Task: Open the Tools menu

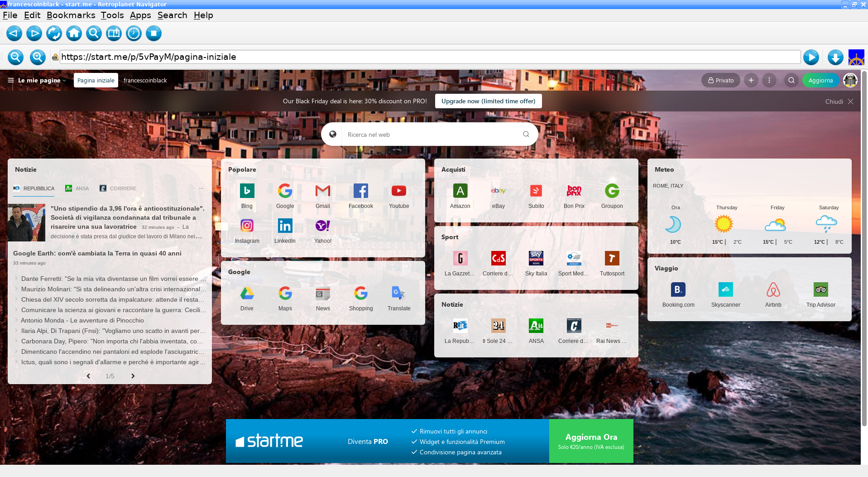Action: (x=112, y=15)
